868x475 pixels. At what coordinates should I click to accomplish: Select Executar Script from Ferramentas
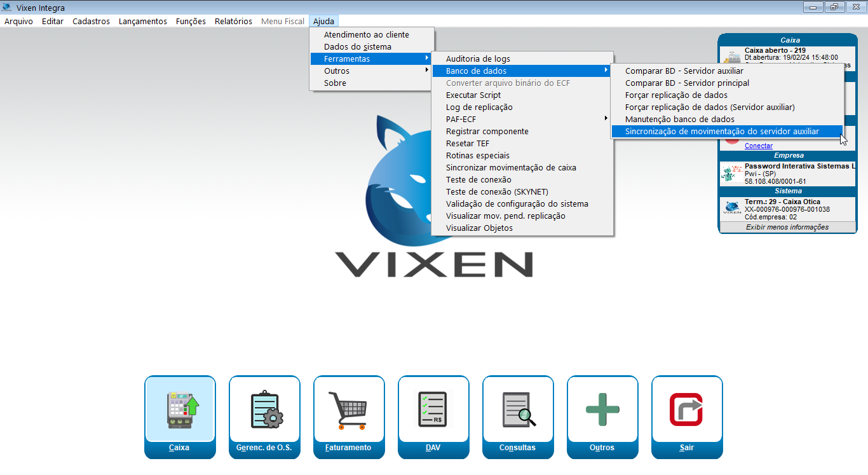pyautogui.click(x=473, y=95)
